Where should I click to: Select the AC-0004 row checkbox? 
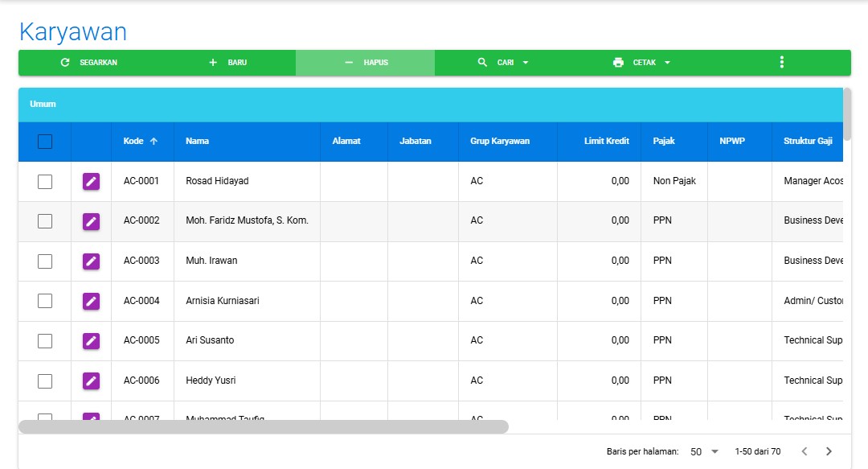click(x=45, y=301)
